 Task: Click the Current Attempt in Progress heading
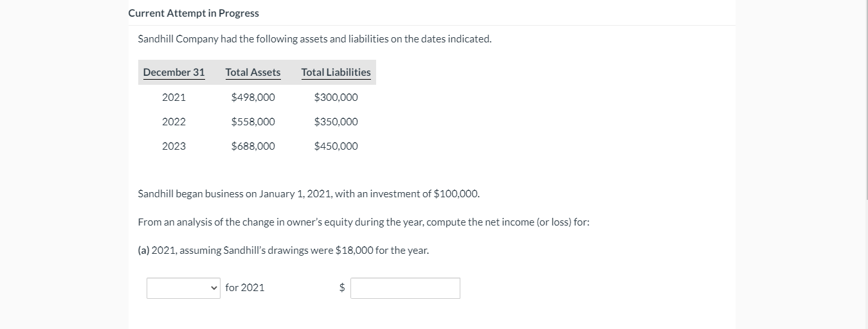194,13
